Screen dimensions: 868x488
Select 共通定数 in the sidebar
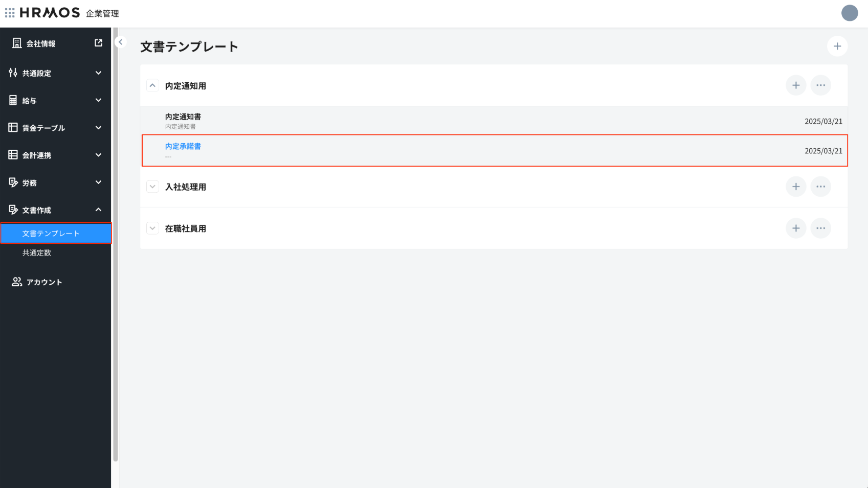coord(37,253)
